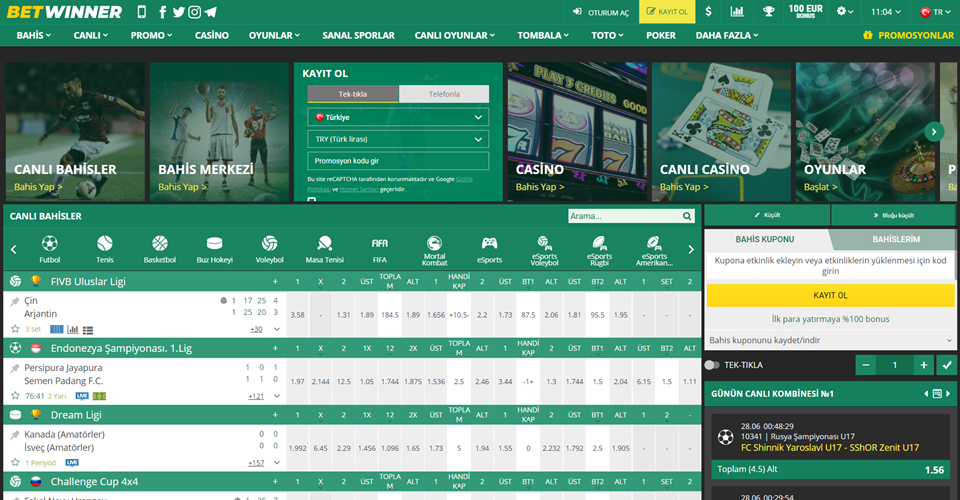Open the Türkiye country dropdown
This screenshot has height=500, width=960.
tap(398, 117)
